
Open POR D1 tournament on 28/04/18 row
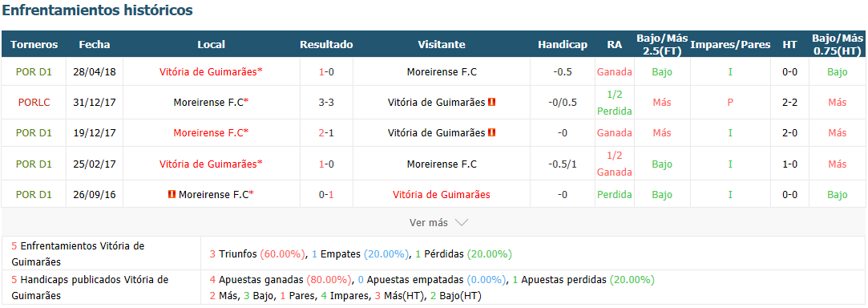click(x=34, y=71)
